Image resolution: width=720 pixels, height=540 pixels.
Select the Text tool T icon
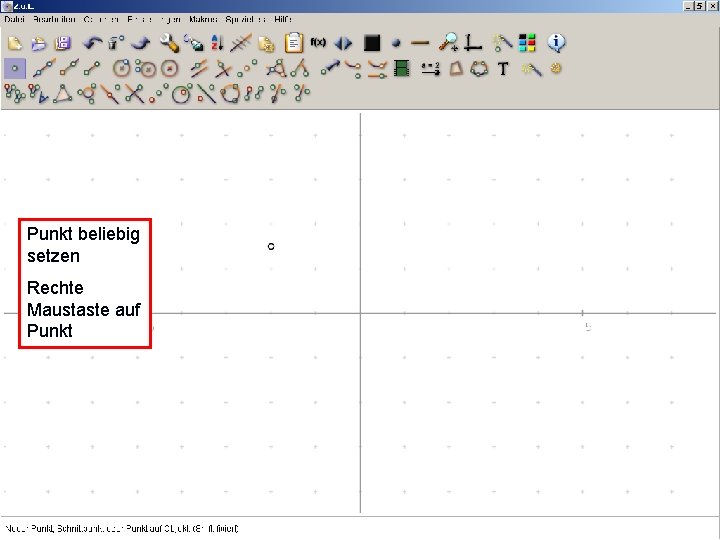pyautogui.click(x=503, y=69)
